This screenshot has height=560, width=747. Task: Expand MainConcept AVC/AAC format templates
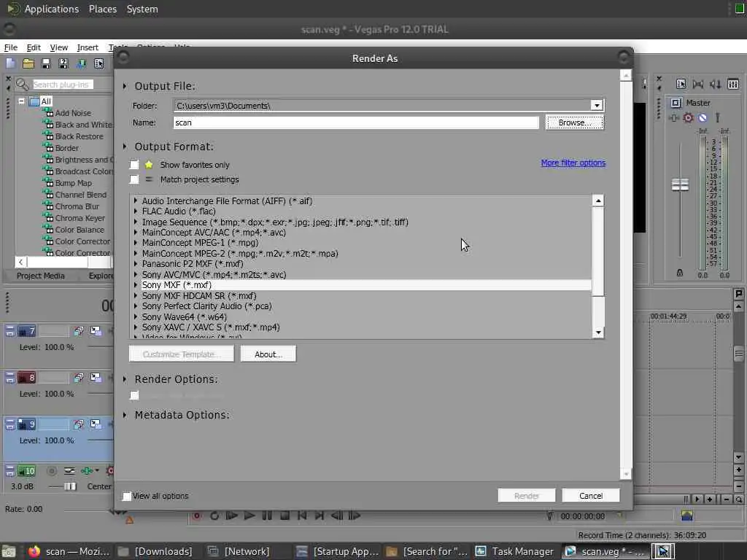coord(136,233)
